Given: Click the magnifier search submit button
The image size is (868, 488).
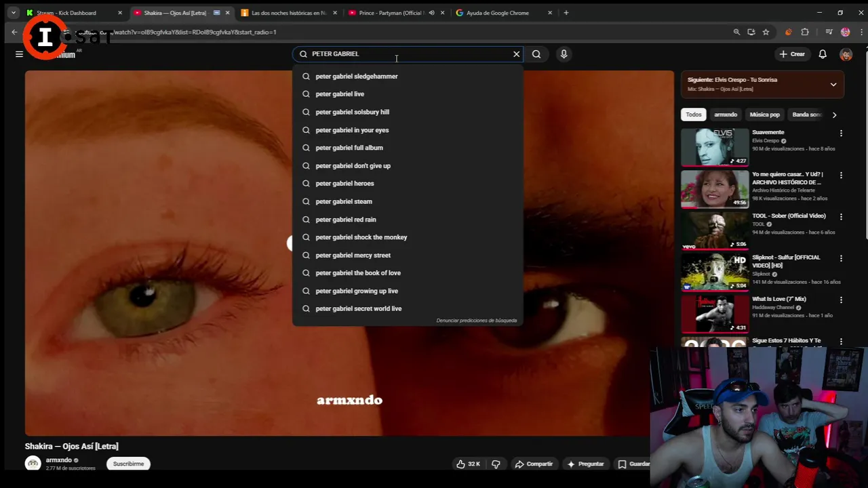Looking at the screenshot, I should tap(536, 54).
